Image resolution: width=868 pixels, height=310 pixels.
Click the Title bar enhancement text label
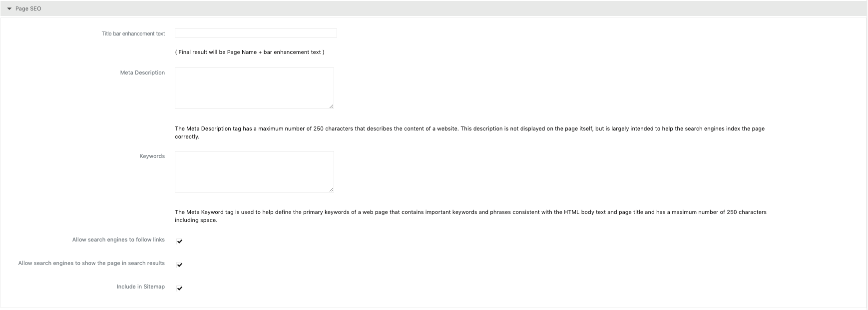[133, 33]
